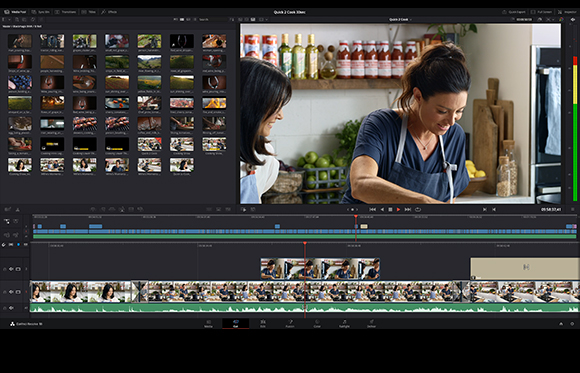Apply the Cut transition icon
580x373 pixels.
[209, 209]
